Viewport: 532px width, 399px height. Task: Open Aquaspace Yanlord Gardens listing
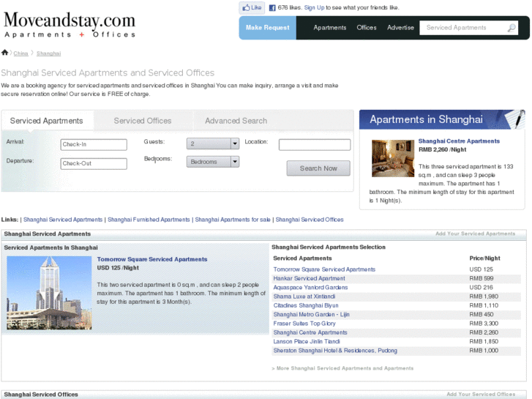pos(310,287)
